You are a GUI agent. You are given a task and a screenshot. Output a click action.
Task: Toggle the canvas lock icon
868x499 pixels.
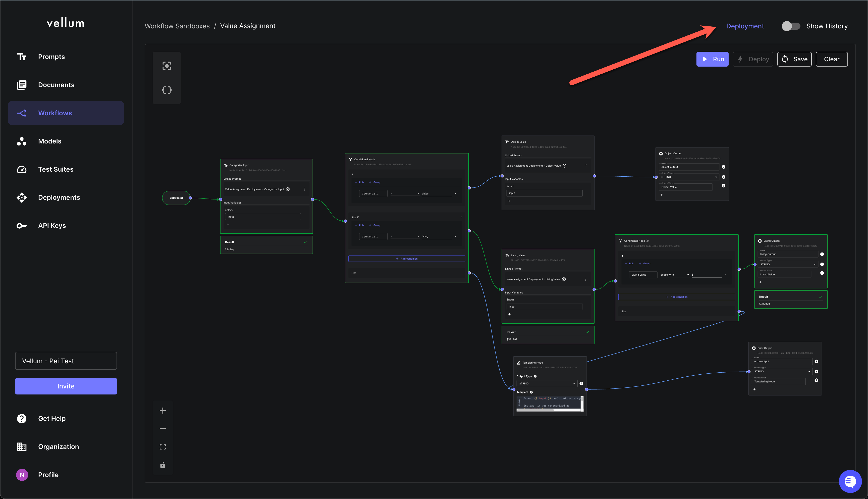click(x=163, y=465)
